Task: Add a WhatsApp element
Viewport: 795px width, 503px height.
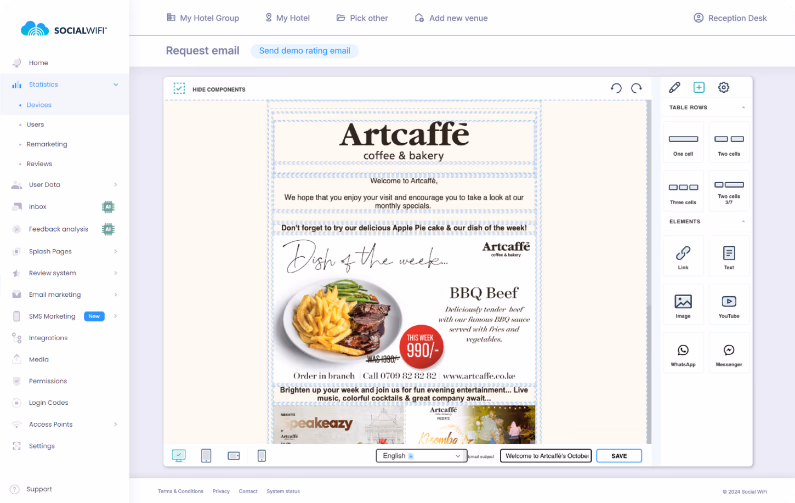Action: click(x=683, y=353)
